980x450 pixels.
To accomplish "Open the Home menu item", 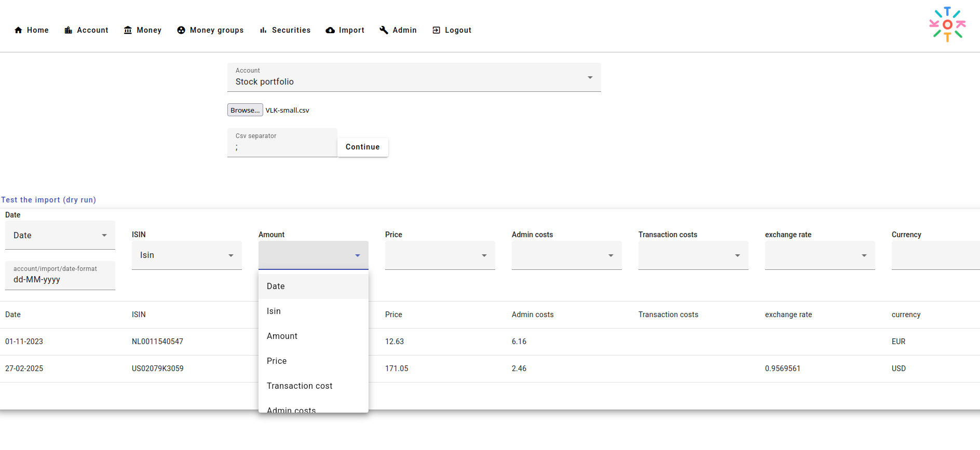I will tap(32, 30).
